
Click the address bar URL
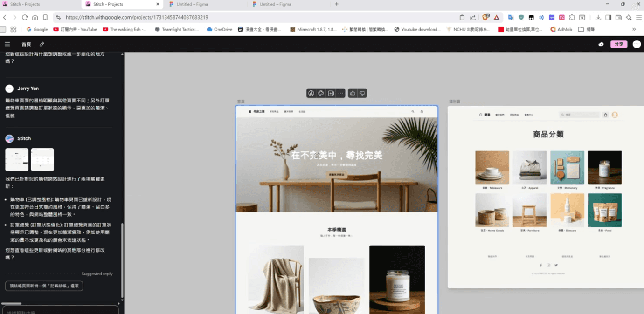(137, 18)
